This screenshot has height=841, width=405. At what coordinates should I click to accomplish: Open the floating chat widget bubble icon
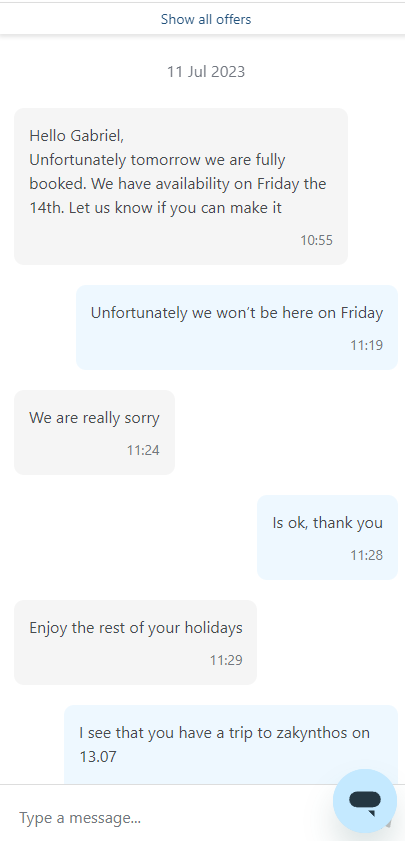click(365, 800)
